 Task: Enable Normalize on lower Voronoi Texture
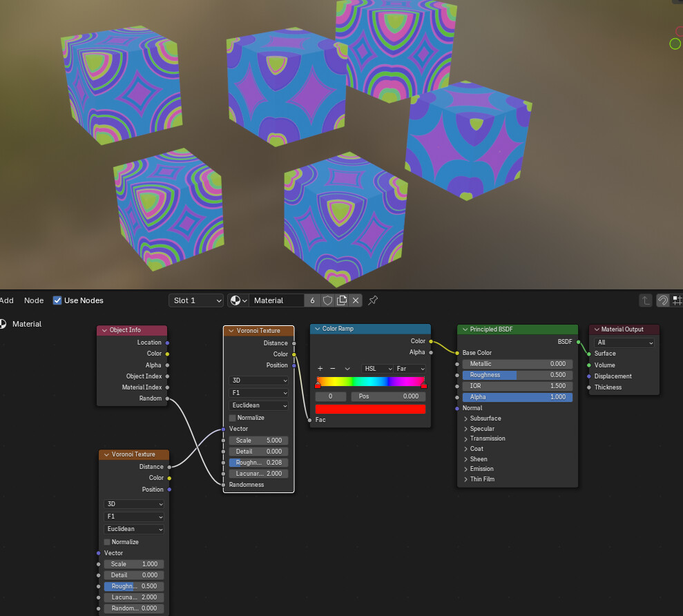click(x=107, y=542)
